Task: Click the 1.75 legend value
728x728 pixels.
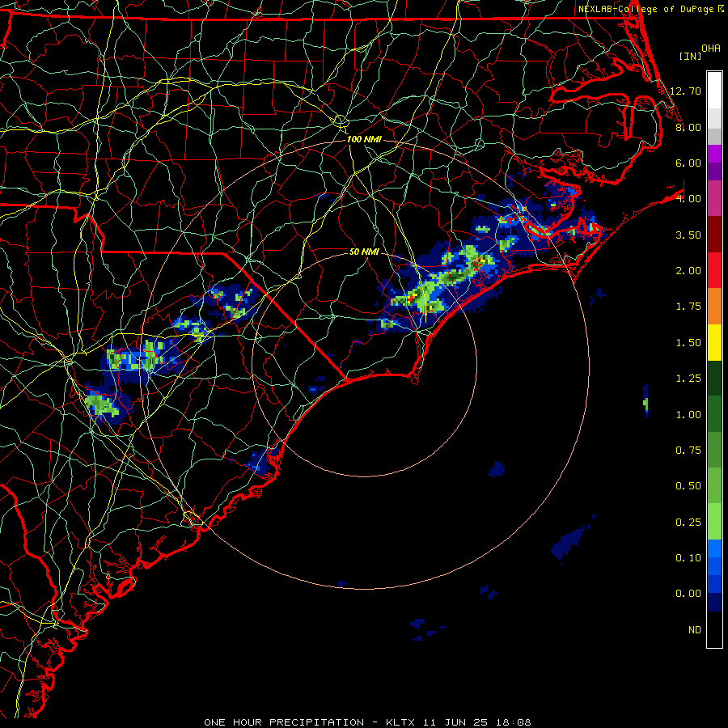Action: point(688,307)
